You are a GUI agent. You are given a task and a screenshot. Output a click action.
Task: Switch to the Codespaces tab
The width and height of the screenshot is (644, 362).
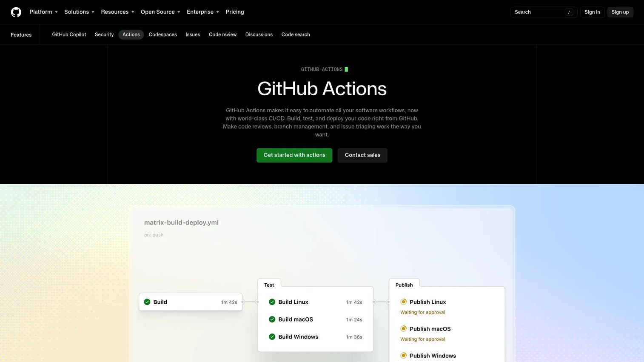(162, 34)
